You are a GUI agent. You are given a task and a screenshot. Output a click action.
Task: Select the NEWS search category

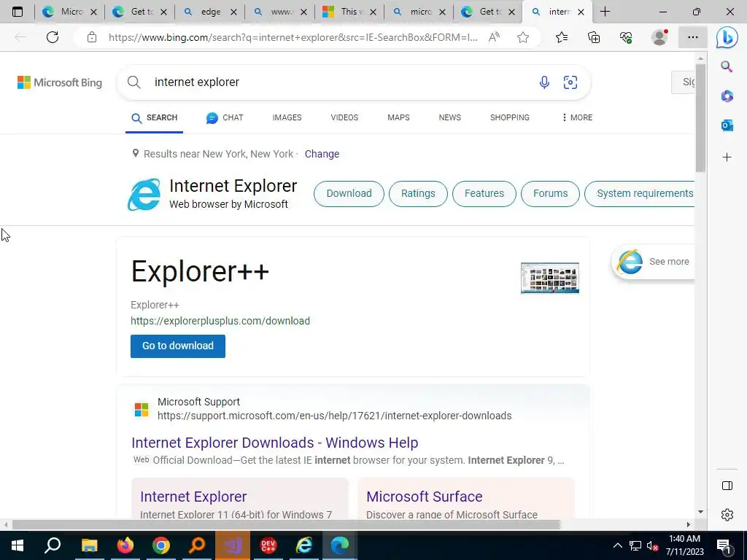(449, 117)
